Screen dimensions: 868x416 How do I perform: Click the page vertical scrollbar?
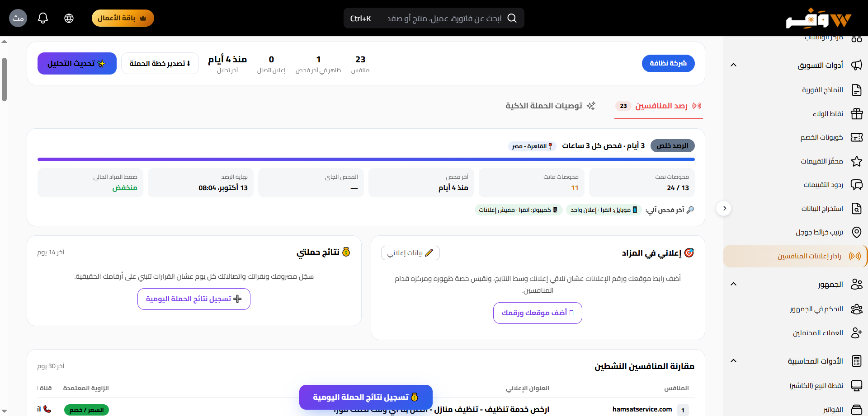point(4,79)
